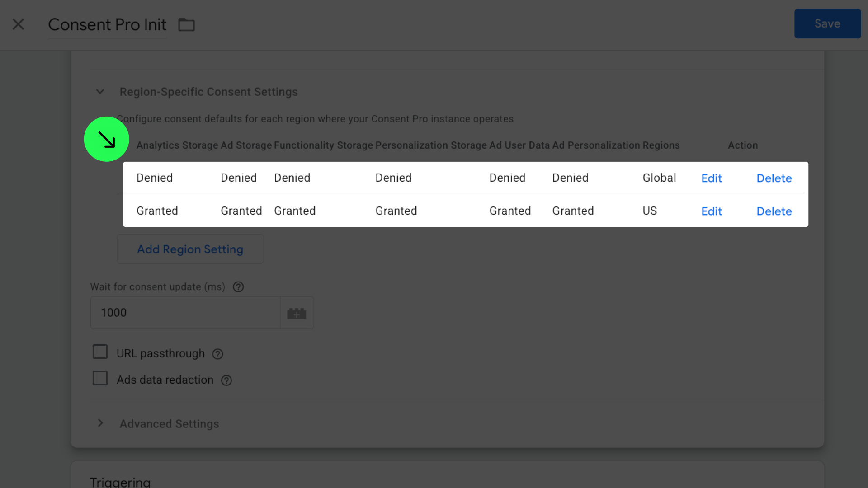The image size is (868, 488).
Task: Edit the US region row
Action: (711, 211)
